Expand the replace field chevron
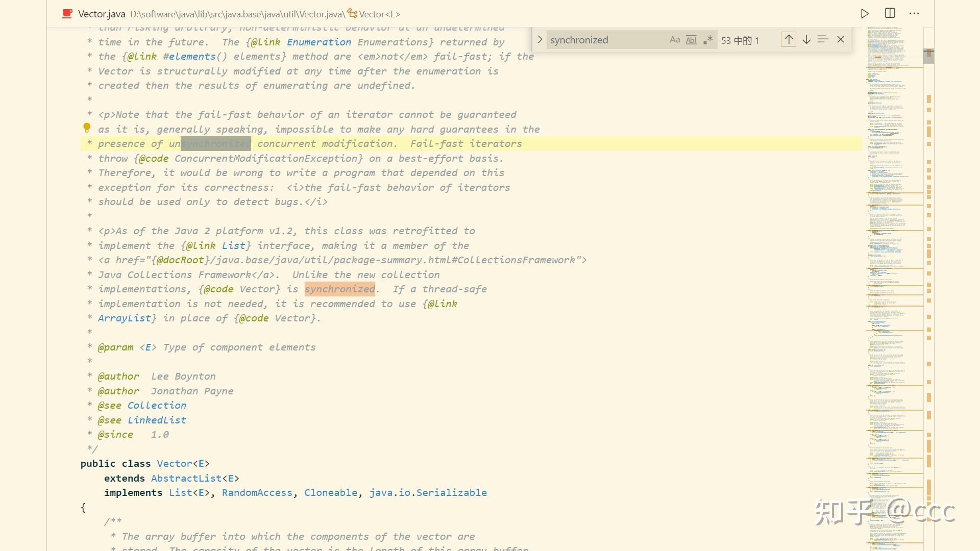 click(x=540, y=40)
